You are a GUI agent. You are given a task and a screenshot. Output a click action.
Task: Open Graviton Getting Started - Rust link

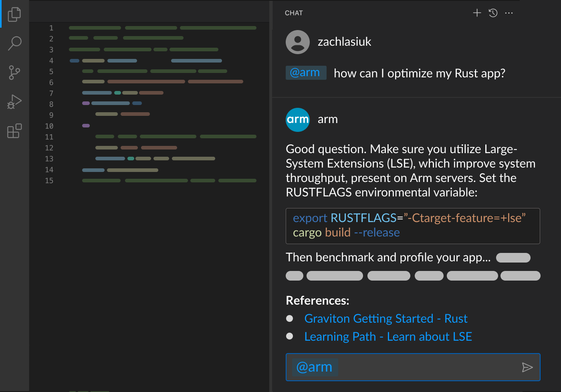click(x=386, y=319)
